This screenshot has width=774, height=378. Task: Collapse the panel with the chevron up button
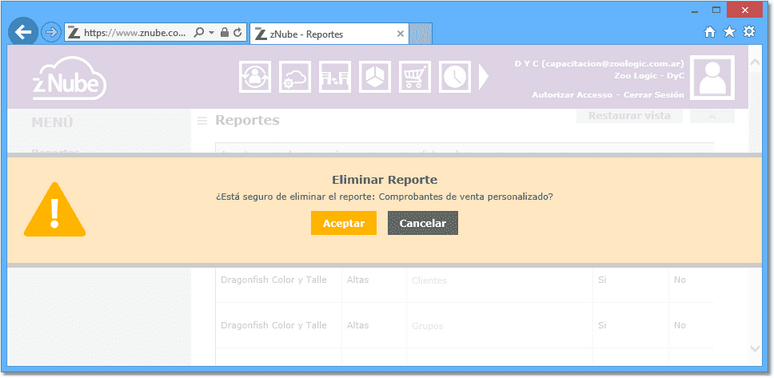(712, 116)
